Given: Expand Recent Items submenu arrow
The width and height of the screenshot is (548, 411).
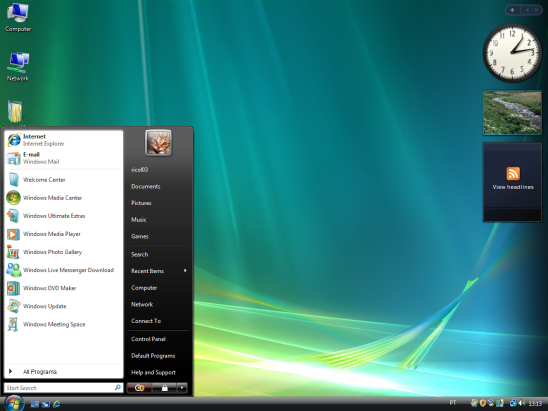Looking at the screenshot, I should (185, 271).
